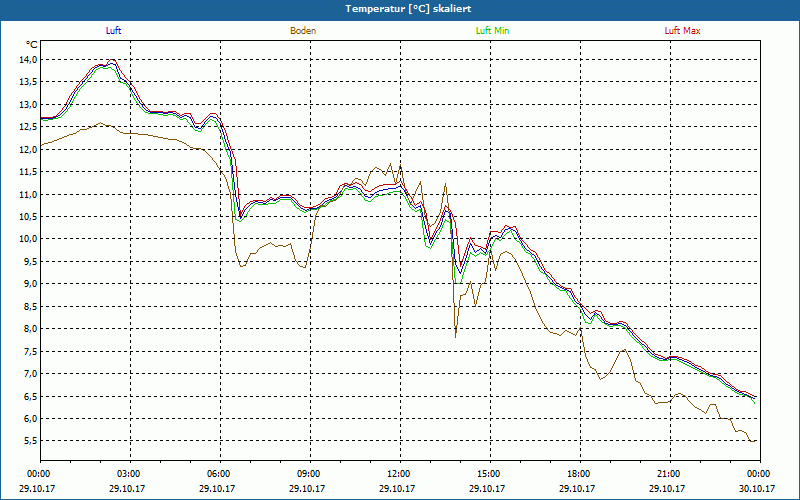Click the 03:00 time axis label
This screenshot has width=800, height=500.
coord(130,474)
